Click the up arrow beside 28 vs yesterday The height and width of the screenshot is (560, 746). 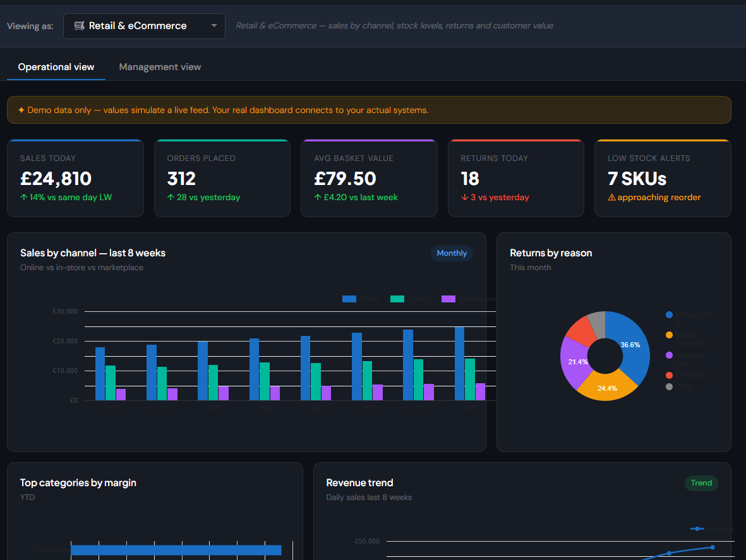pyautogui.click(x=171, y=197)
